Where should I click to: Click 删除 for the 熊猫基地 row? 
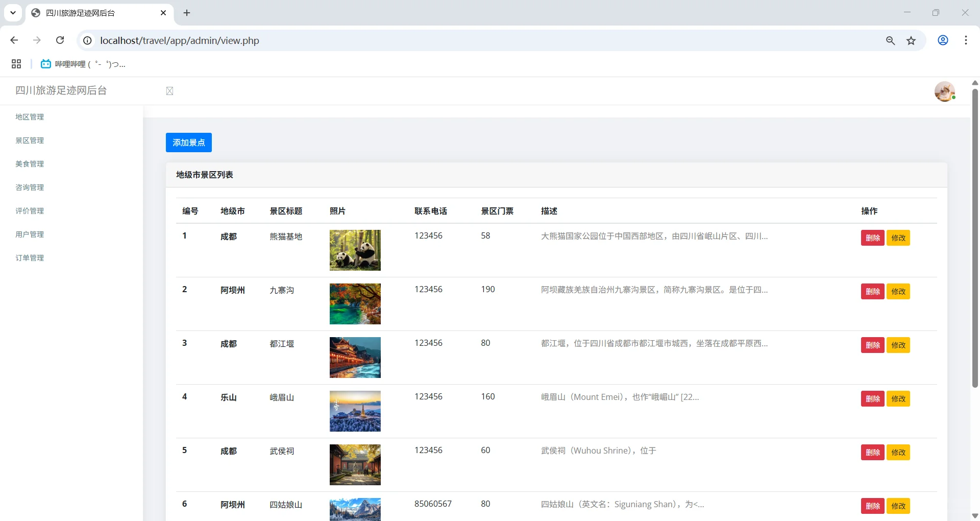(x=873, y=238)
